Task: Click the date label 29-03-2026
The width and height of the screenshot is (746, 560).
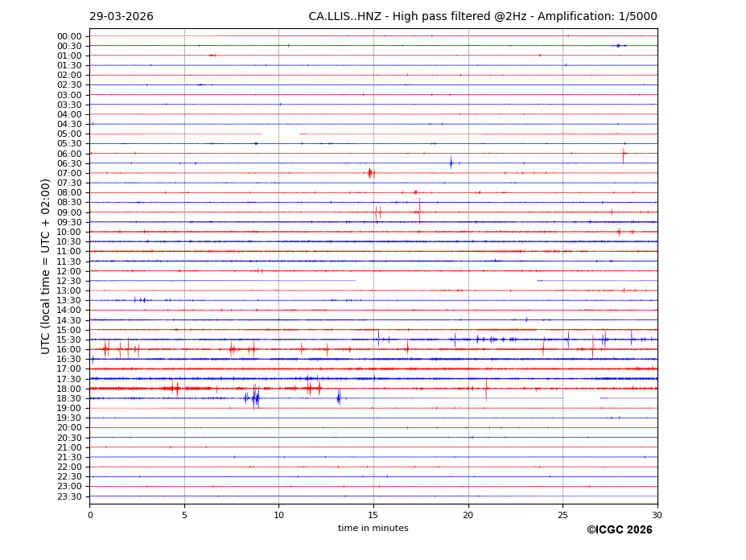Action: (121, 17)
